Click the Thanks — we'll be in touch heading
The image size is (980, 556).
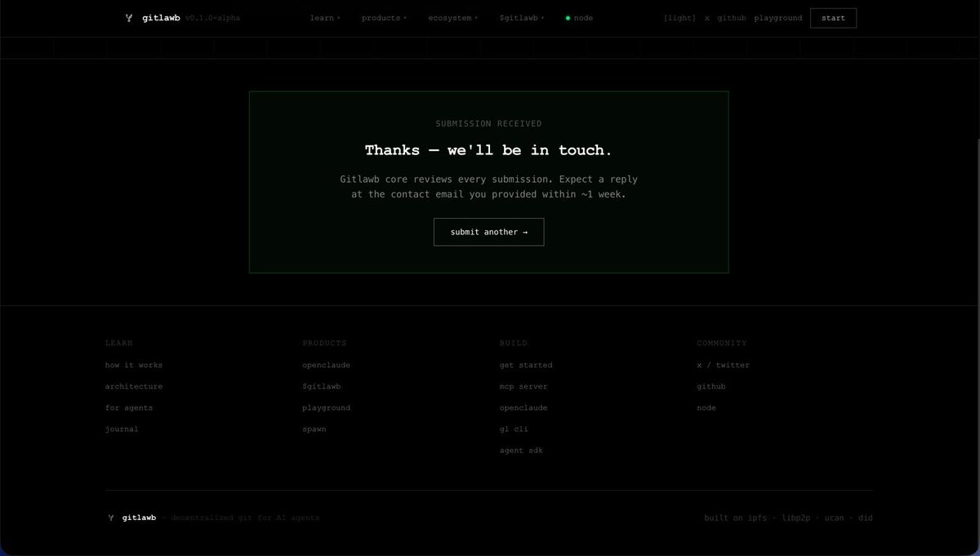click(x=488, y=150)
